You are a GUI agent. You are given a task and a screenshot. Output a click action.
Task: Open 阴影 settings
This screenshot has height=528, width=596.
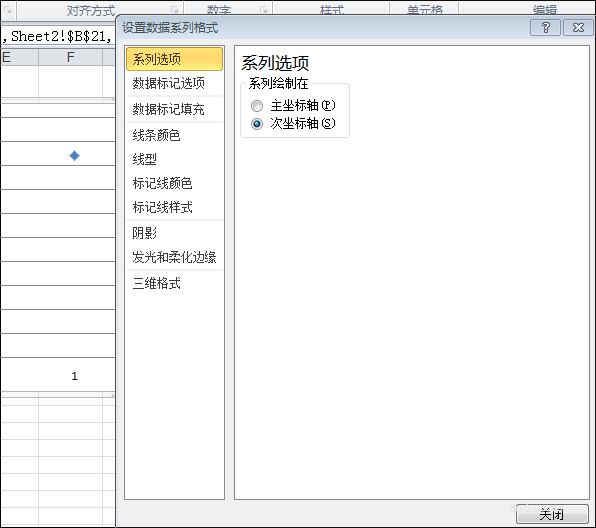point(174,233)
